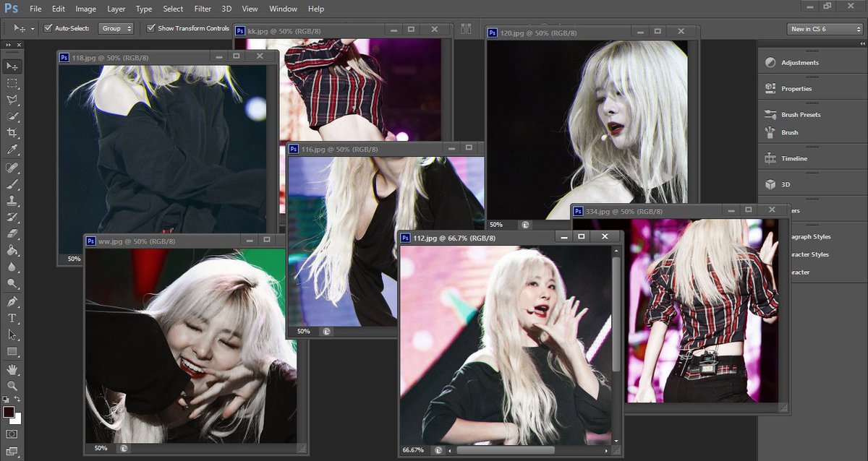Click status icon in 116.jpg window
The width and height of the screenshot is (868, 461).
[x=326, y=332]
